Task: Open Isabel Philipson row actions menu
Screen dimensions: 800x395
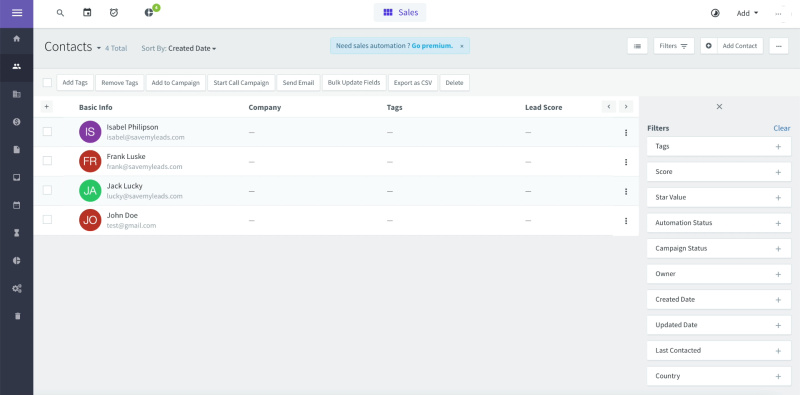Action: pos(626,133)
